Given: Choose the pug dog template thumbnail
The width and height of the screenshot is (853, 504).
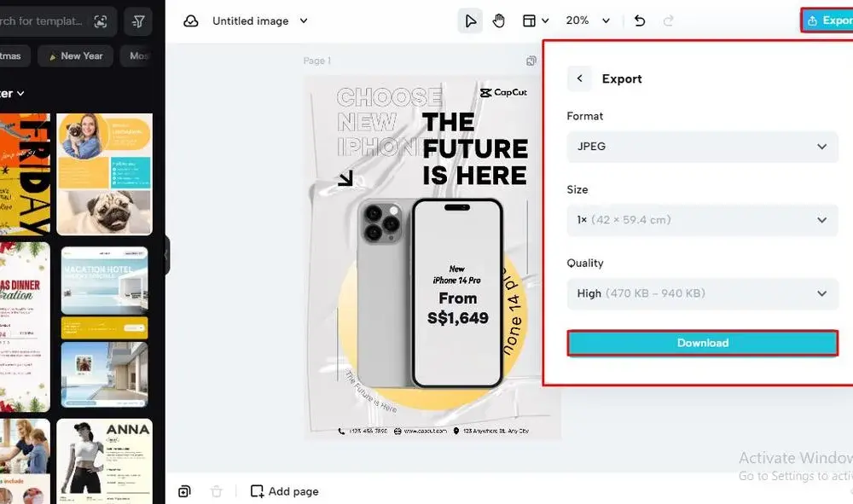Looking at the screenshot, I should tap(104, 174).
